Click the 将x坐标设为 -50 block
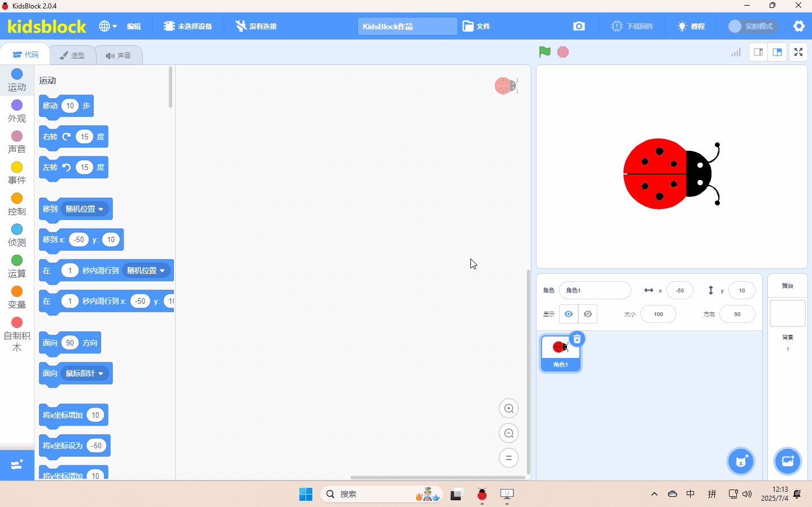The image size is (812, 507). (x=75, y=446)
